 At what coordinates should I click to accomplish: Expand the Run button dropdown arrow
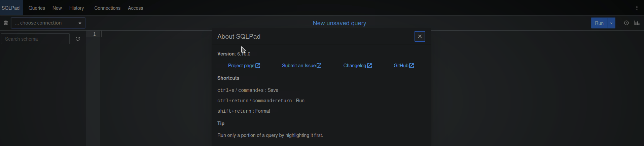pos(611,23)
